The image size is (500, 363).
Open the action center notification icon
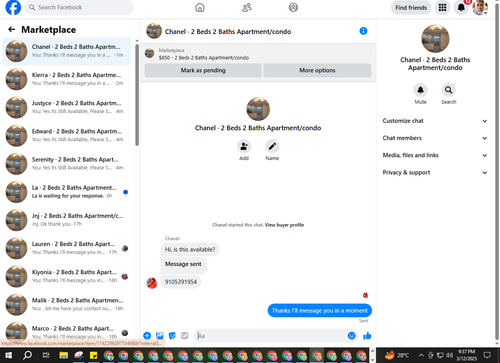[487, 355]
